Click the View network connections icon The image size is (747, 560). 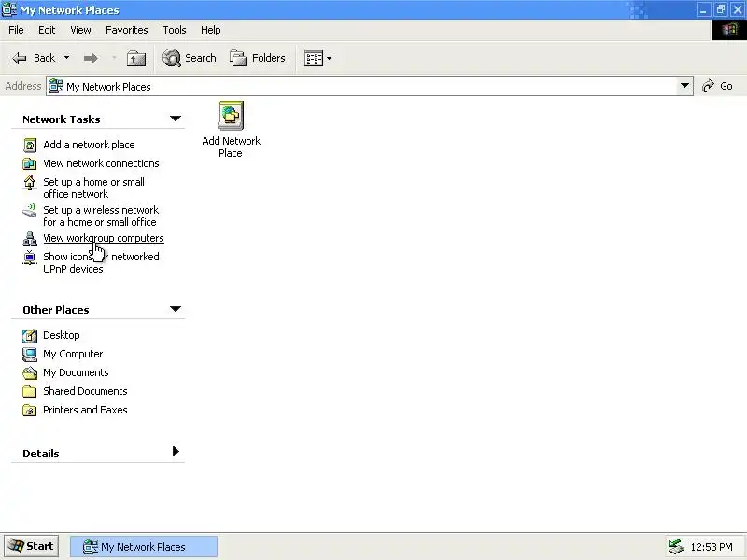(x=30, y=164)
